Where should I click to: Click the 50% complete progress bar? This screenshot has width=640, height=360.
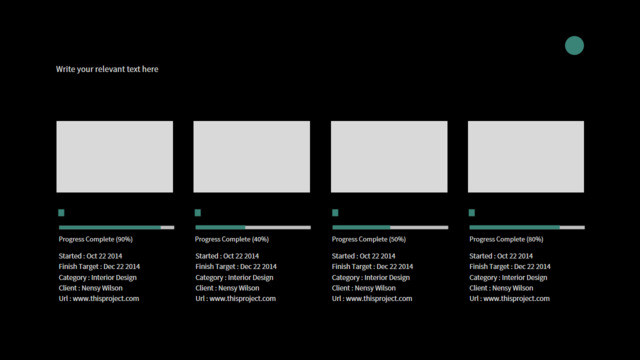390,227
